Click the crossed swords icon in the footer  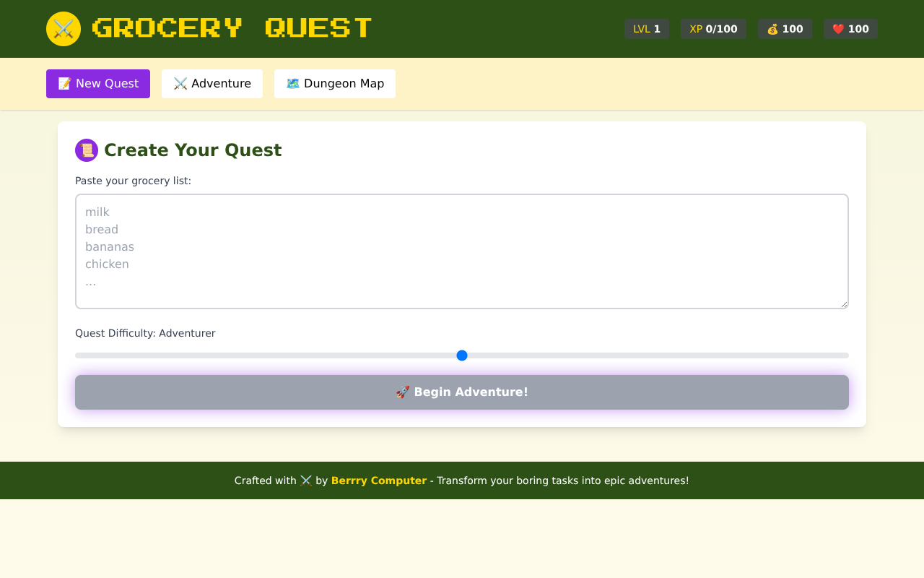click(x=306, y=480)
